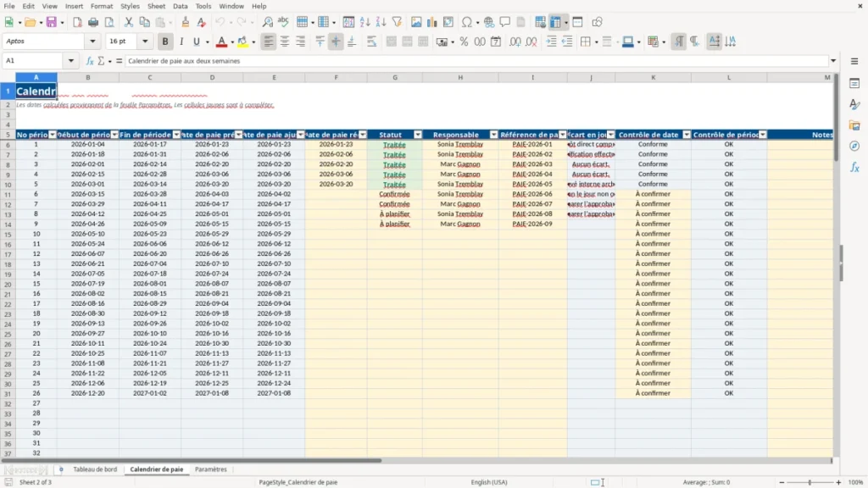The height and width of the screenshot is (488, 868).
Task: Switch to the Paramètres sheet tab
Action: coord(211,469)
